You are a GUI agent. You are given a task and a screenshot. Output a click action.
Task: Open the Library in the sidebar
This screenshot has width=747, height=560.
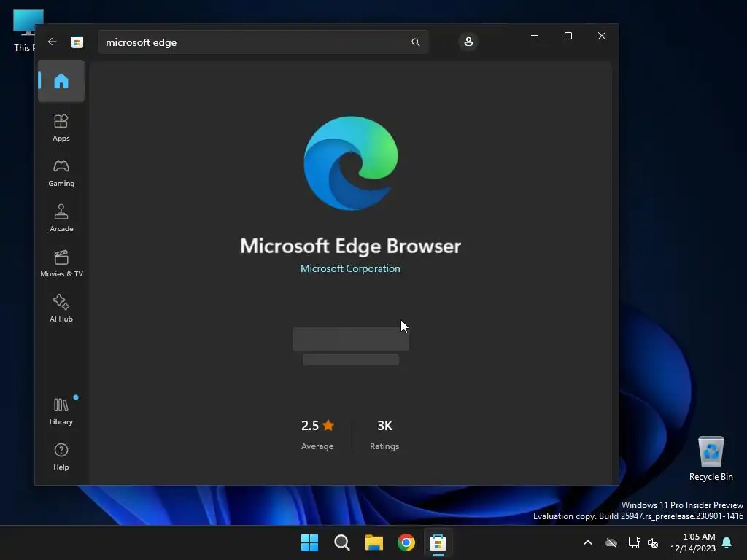pos(61,411)
